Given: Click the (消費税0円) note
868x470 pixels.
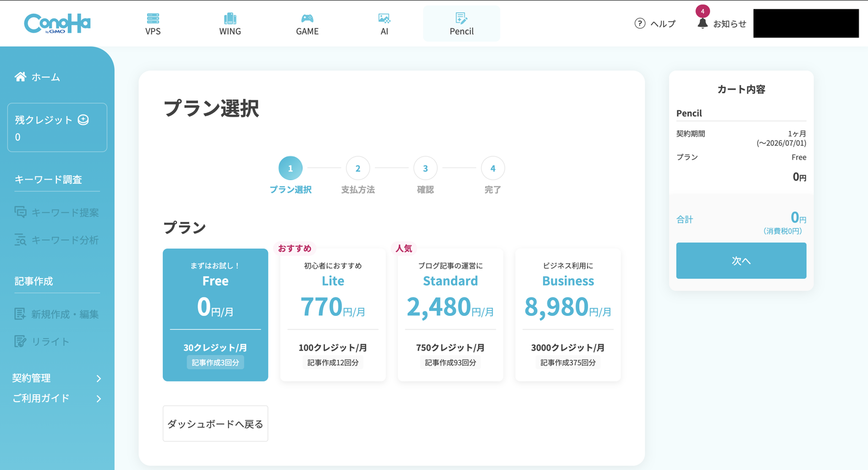Looking at the screenshot, I should 783,231.
